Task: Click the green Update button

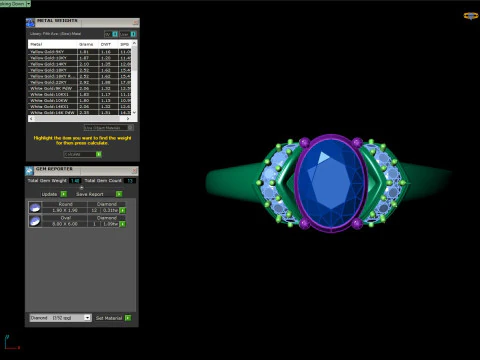Action: [64, 194]
